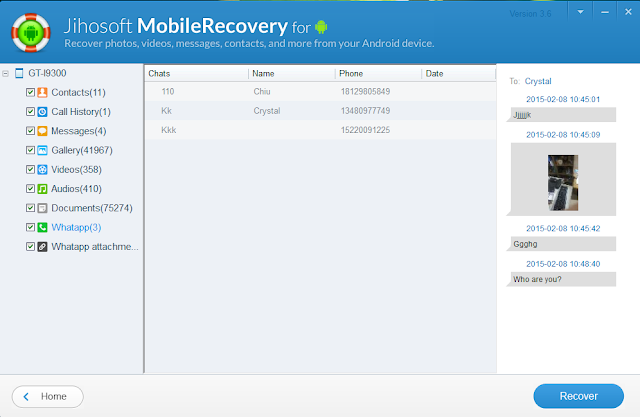Image resolution: width=640 pixels, height=417 pixels.
Task: Click the GT-I9300 device phone icon
Action: (x=19, y=73)
